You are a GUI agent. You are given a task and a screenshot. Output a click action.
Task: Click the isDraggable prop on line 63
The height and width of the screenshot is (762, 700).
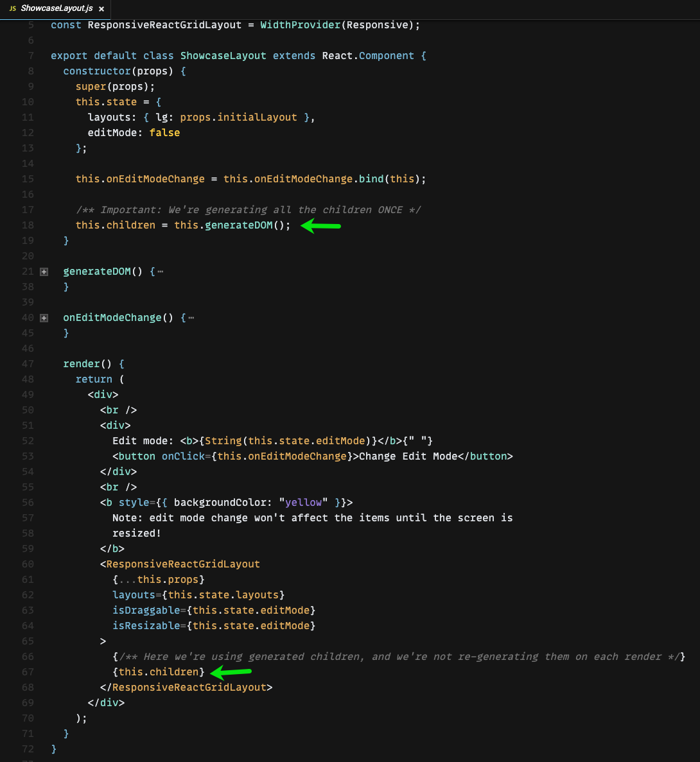coord(145,610)
